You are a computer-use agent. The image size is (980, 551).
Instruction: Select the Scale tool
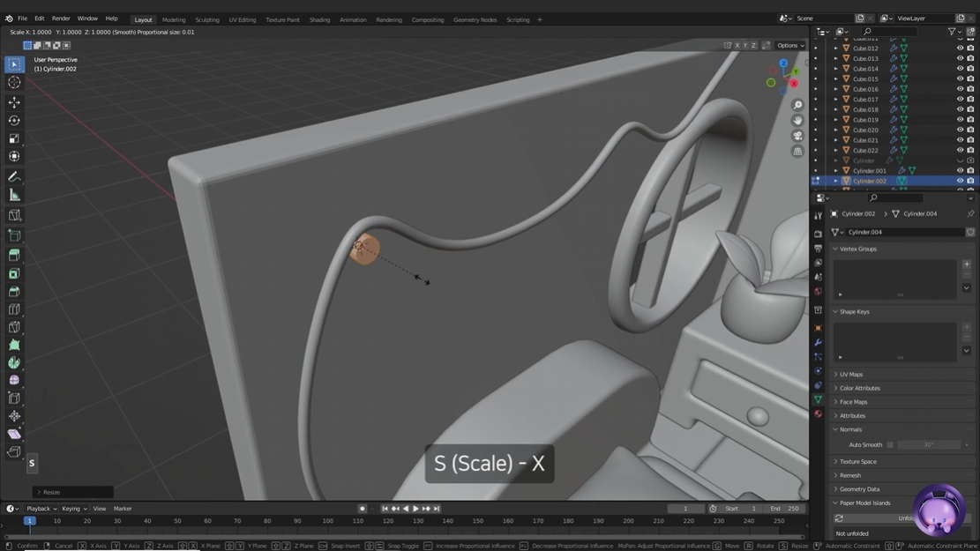coord(14,138)
